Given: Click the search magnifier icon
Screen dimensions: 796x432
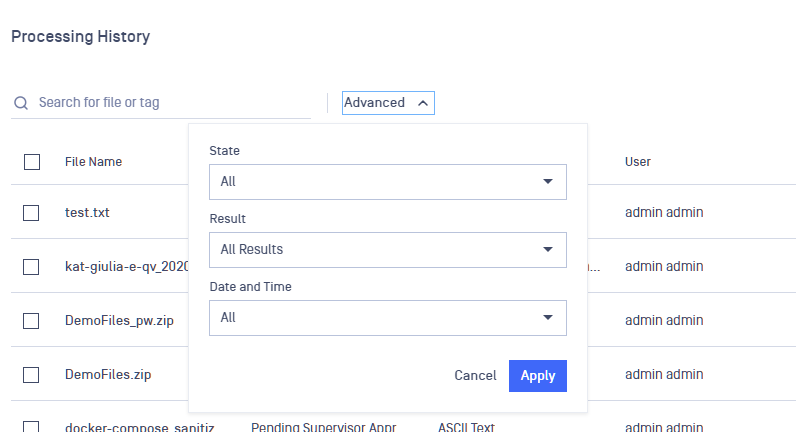Looking at the screenshot, I should [x=21, y=103].
